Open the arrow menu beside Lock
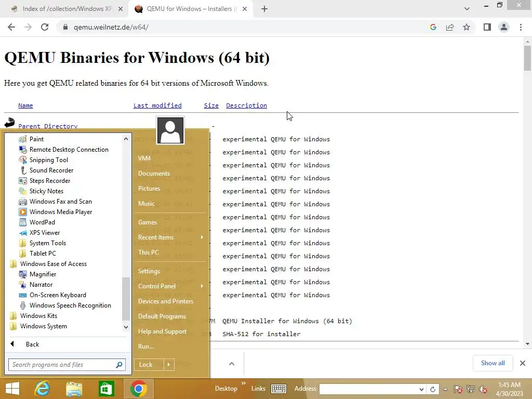The image size is (532, 399). [169, 365]
